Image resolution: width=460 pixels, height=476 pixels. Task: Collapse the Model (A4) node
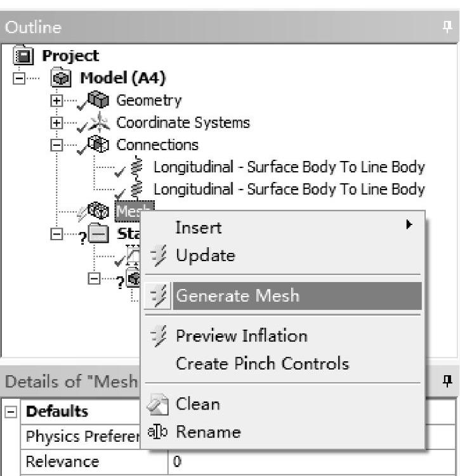[18, 79]
